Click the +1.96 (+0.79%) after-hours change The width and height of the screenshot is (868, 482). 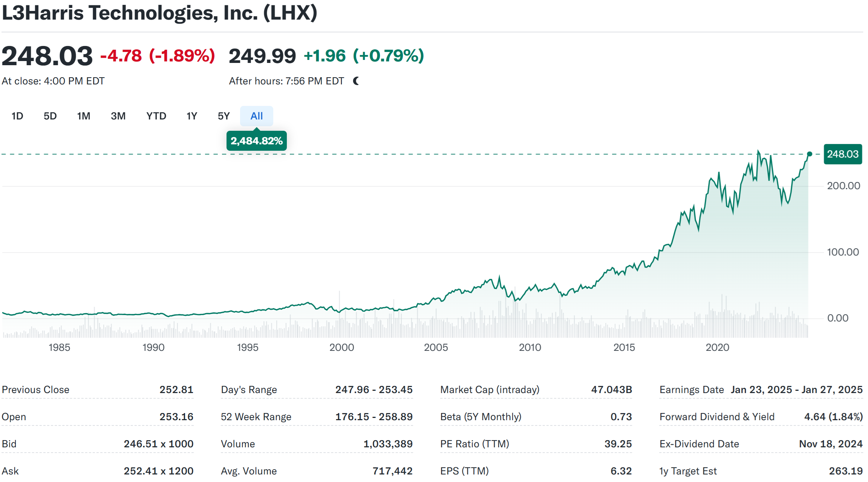364,56
